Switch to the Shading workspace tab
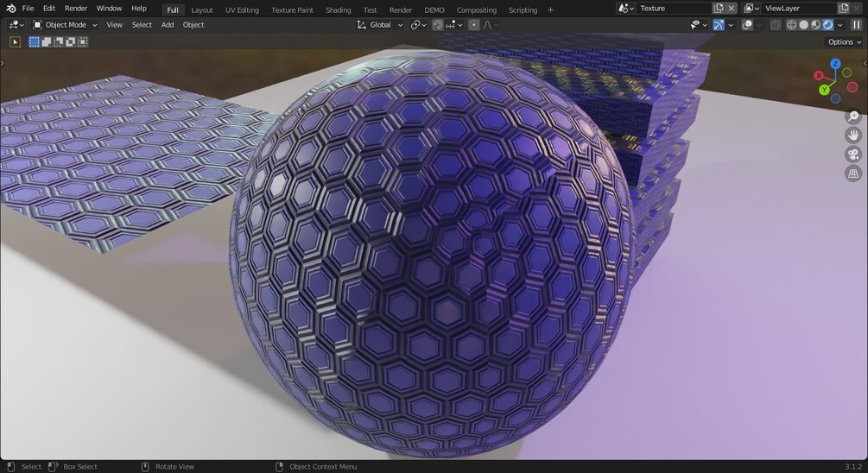This screenshot has width=868, height=473. [x=339, y=10]
